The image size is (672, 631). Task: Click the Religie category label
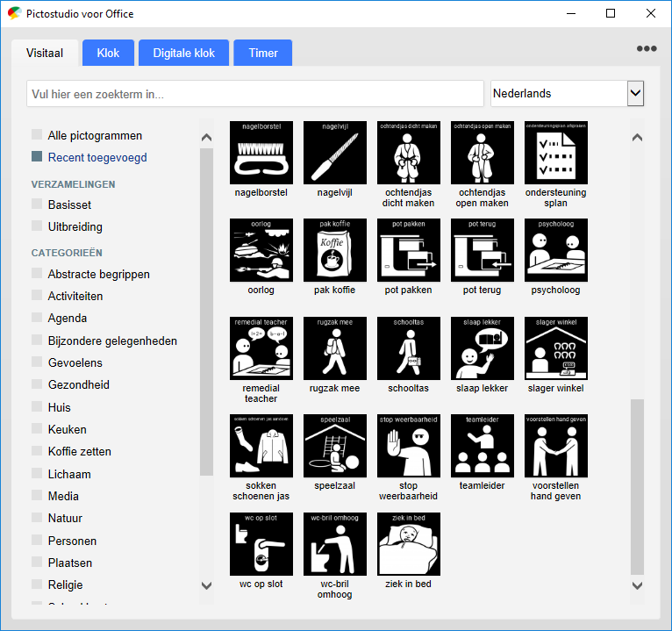[66, 584]
